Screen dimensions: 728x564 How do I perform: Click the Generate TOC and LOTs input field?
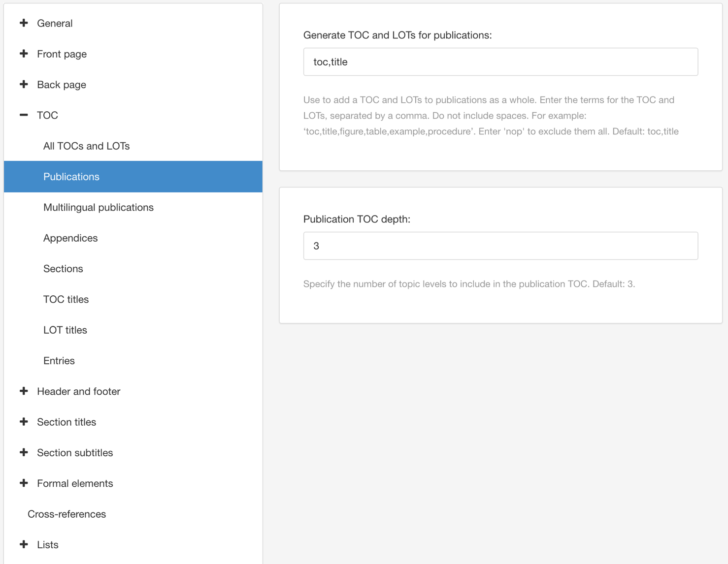coord(500,62)
